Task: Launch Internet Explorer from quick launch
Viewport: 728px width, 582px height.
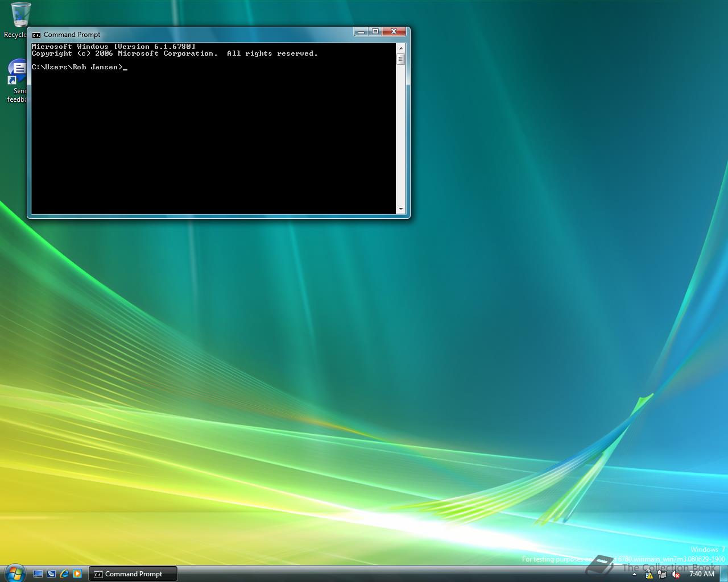Action: [x=64, y=574]
